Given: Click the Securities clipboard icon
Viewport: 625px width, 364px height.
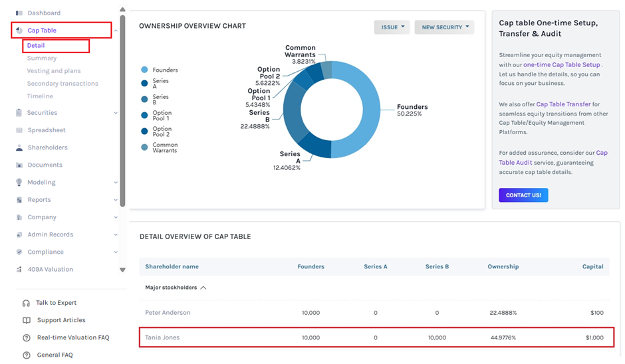Looking at the screenshot, I should (19, 113).
